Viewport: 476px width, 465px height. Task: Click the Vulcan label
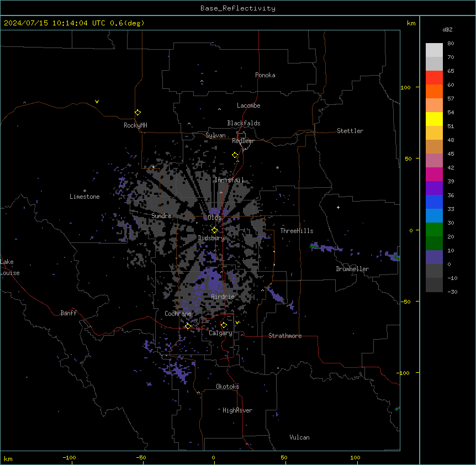coord(300,437)
